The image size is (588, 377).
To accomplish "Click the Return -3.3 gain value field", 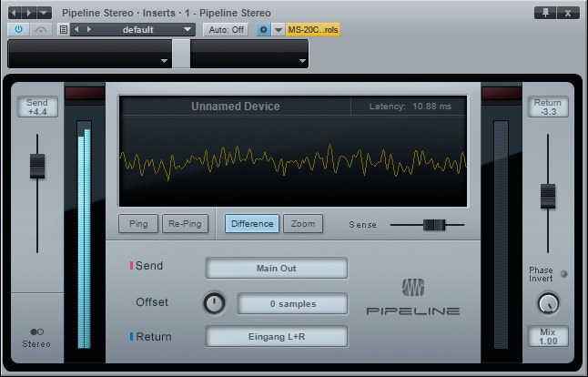I will click(x=548, y=107).
